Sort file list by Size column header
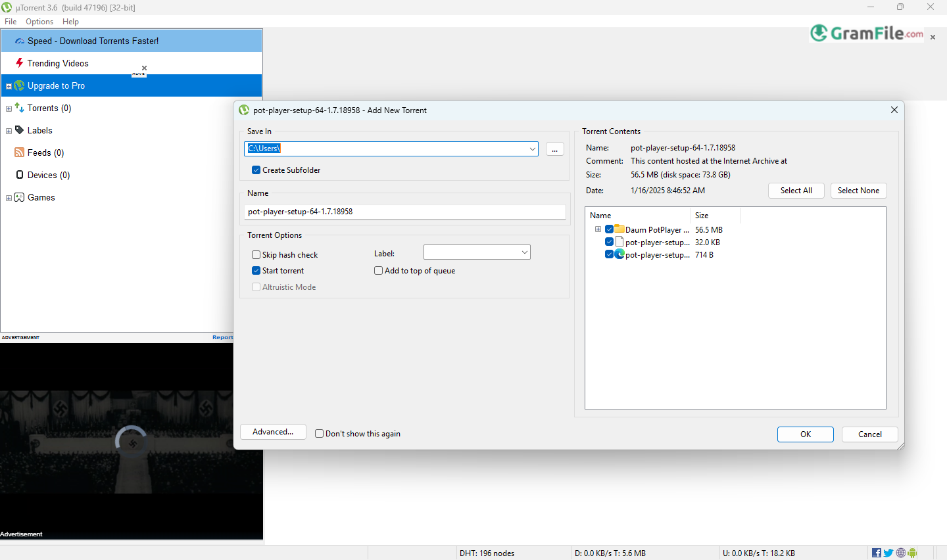 click(716, 216)
